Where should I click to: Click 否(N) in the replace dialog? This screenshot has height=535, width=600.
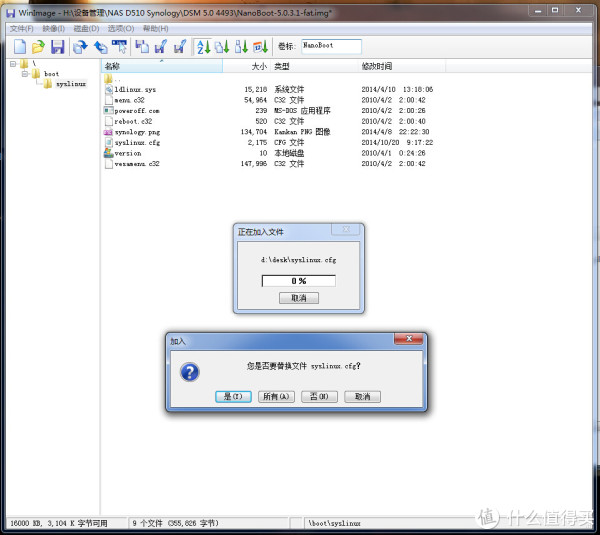point(319,396)
